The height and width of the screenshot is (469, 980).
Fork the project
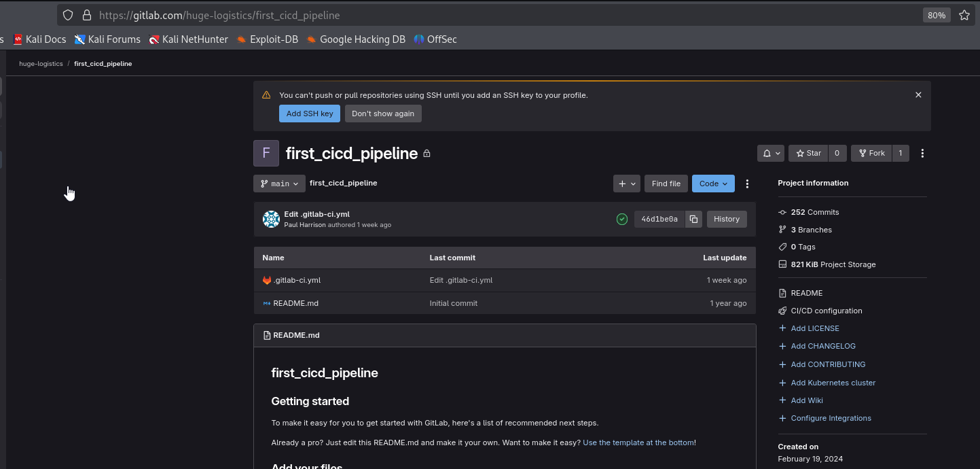(x=871, y=154)
